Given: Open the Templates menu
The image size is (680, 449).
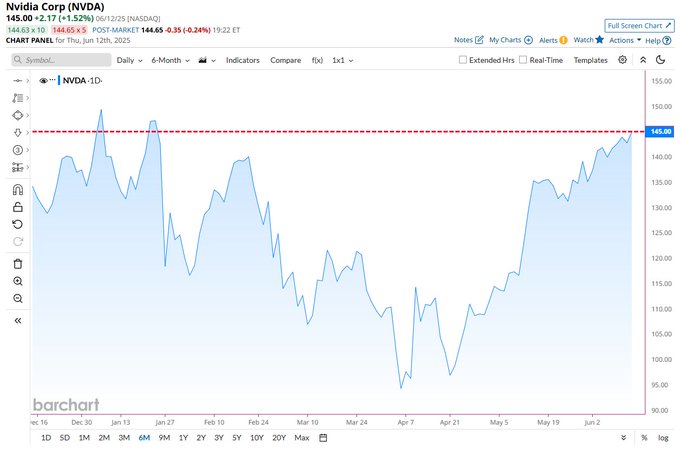Looking at the screenshot, I should (x=590, y=60).
